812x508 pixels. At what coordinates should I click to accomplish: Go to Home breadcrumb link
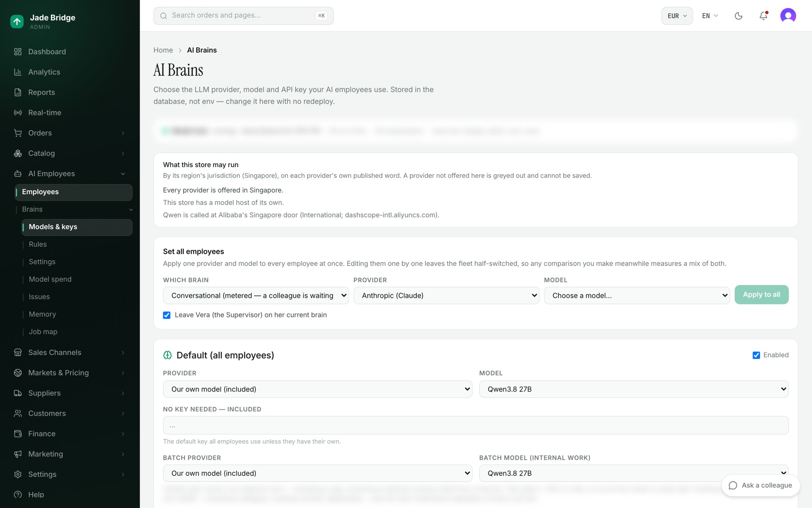(163, 50)
